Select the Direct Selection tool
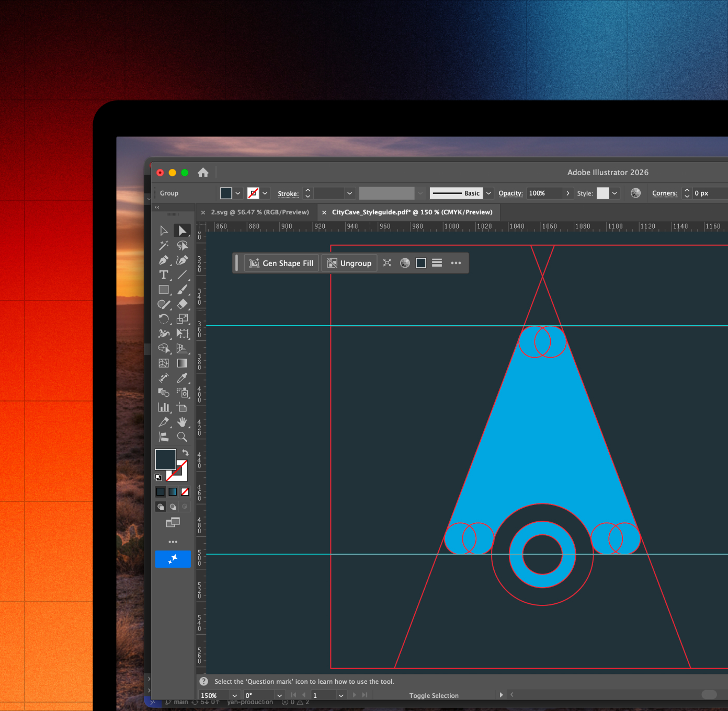The width and height of the screenshot is (728, 711). point(182,231)
